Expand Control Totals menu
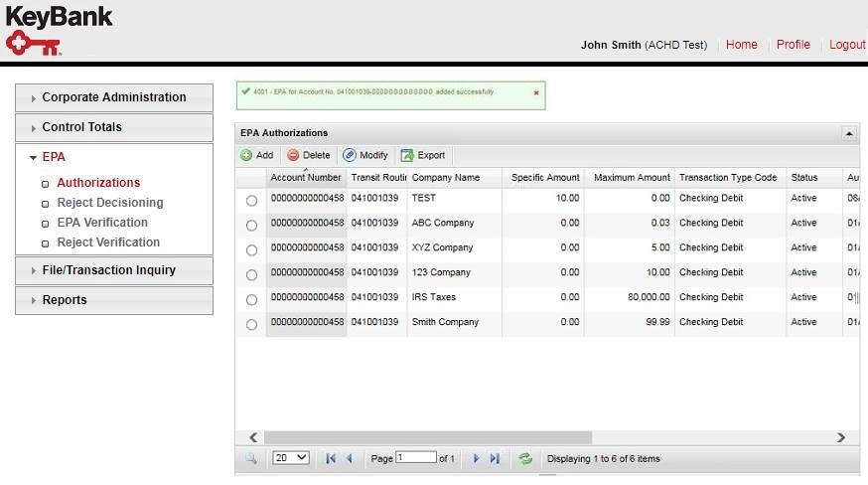 [114, 127]
